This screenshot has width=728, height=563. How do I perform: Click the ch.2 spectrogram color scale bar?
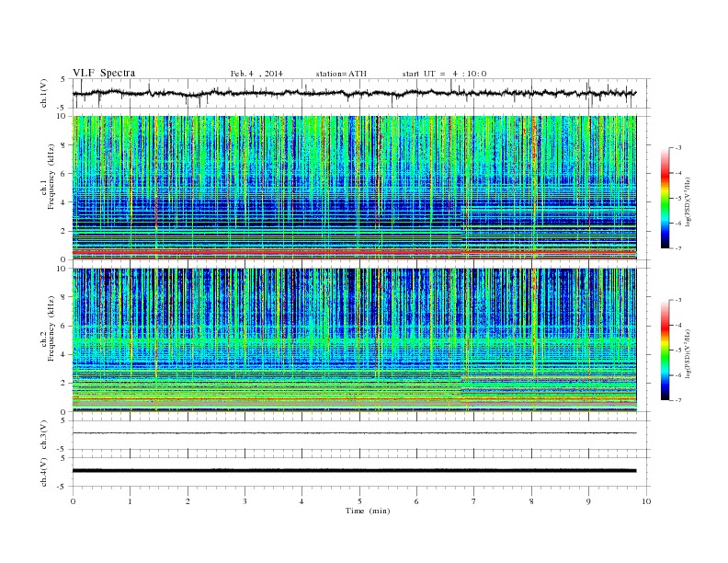pyautogui.click(x=665, y=350)
